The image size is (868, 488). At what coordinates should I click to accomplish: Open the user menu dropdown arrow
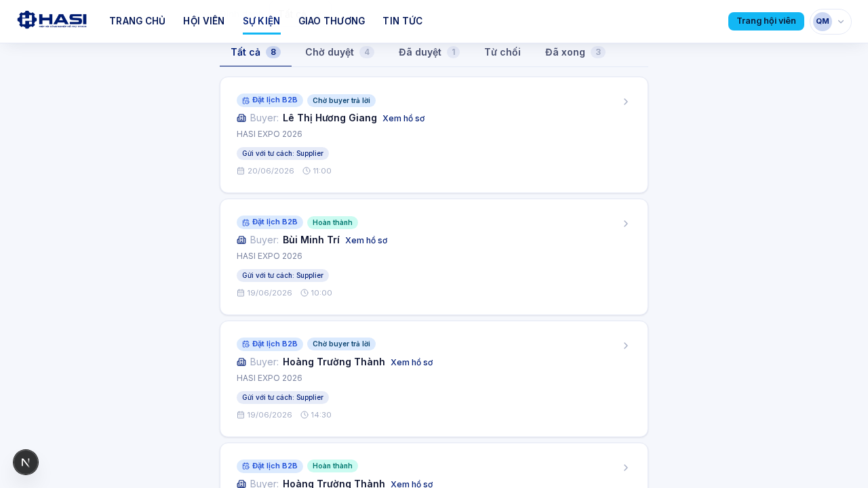[x=841, y=22]
